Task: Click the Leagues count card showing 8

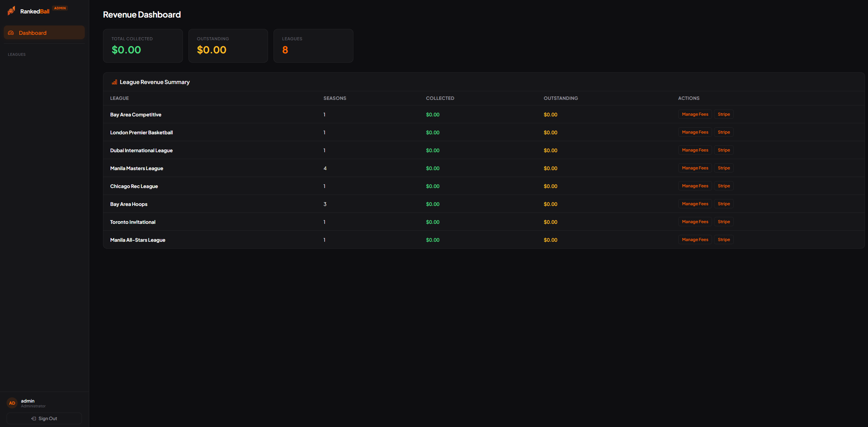Action: click(x=313, y=46)
